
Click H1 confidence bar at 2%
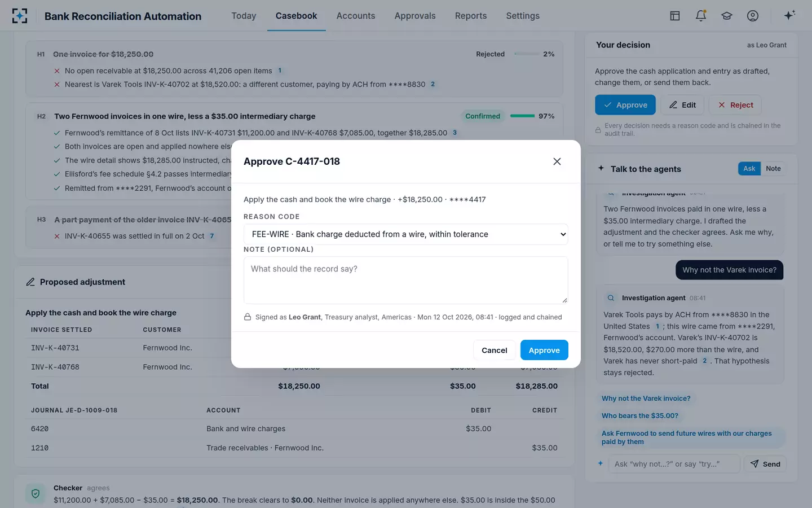click(527, 54)
